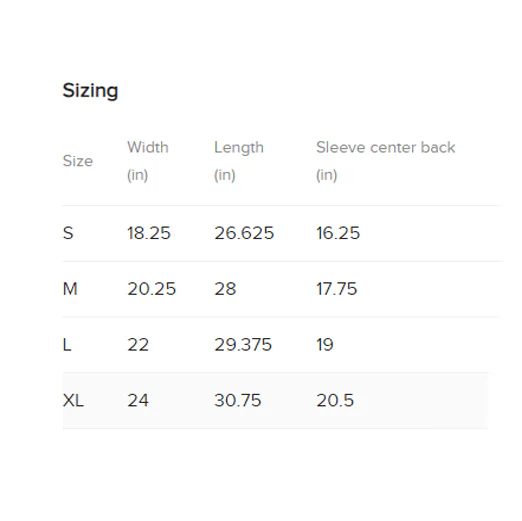Click the 29.375 length value

(243, 345)
